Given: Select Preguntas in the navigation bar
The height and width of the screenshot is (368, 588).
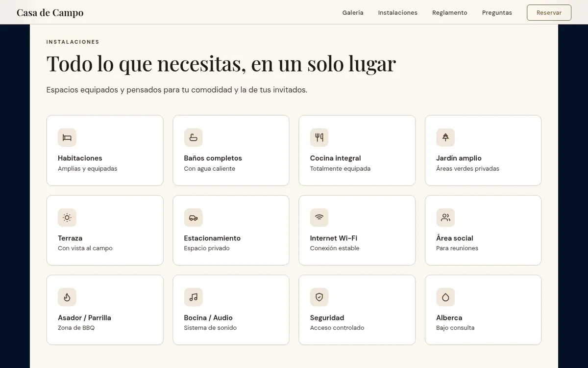Looking at the screenshot, I should coord(497,13).
